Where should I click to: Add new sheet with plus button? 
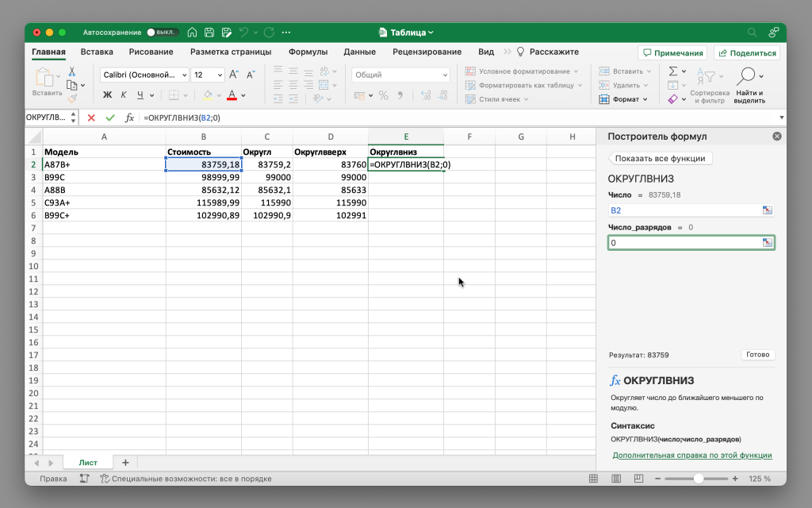[x=125, y=463]
